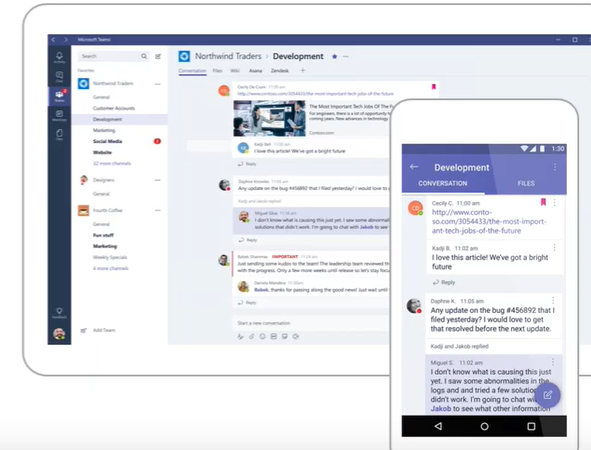The width and height of the screenshot is (591, 450).
Task: Open the Sticker icon in compose toolbar
Action: (x=285, y=336)
